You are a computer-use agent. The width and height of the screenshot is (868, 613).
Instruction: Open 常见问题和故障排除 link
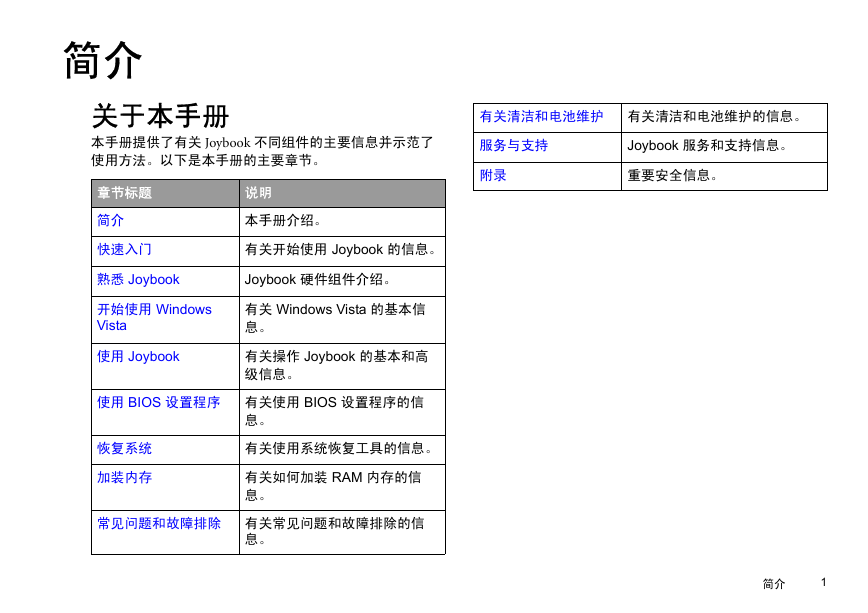(159, 523)
